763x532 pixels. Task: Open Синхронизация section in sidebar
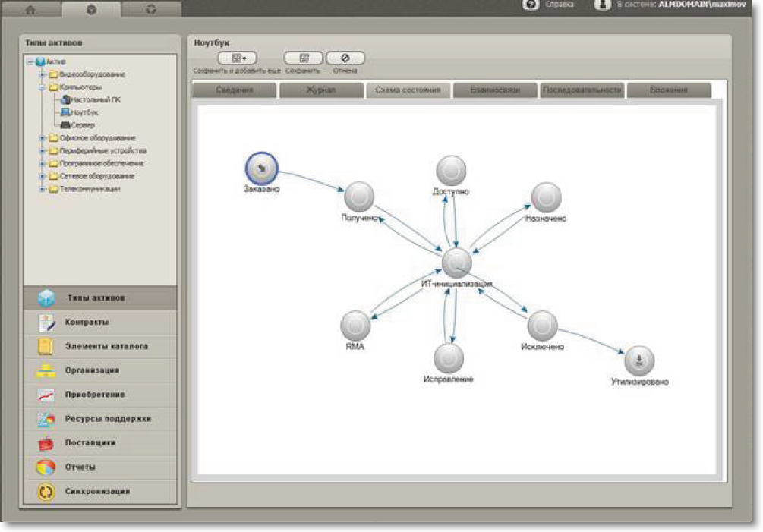tap(96, 492)
